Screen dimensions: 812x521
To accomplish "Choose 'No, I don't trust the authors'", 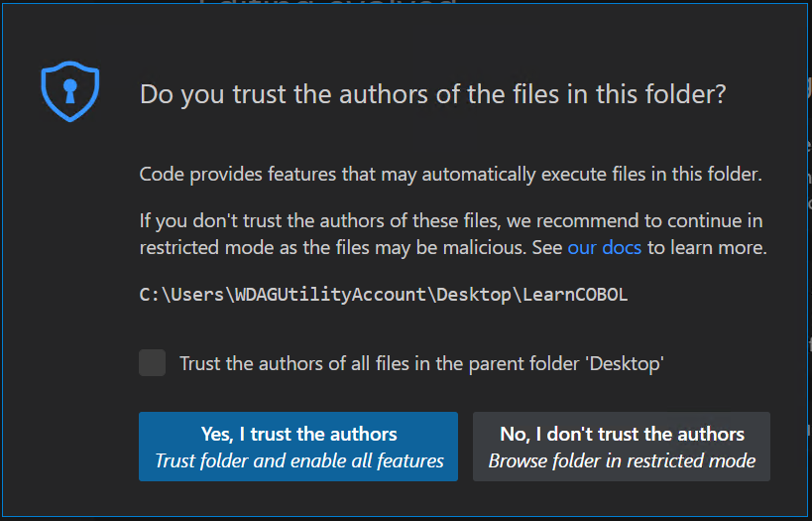I will click(622, 447).
